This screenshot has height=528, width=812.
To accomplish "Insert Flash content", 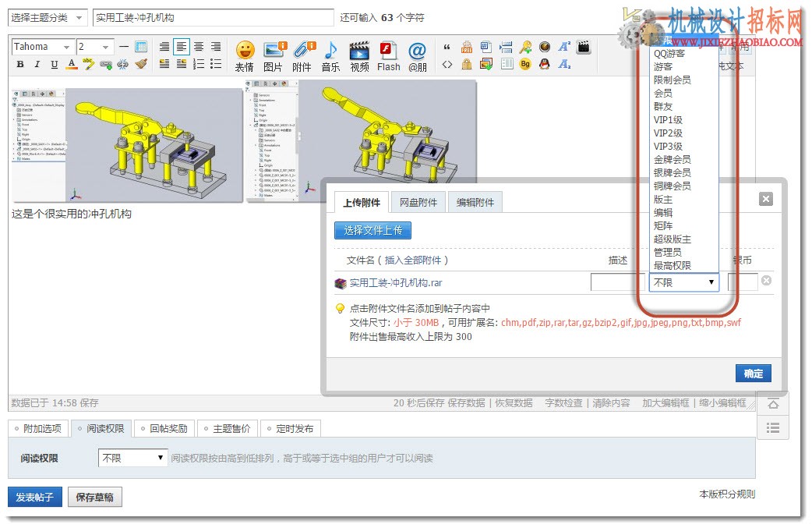I will pyautogui.click(x=388, y=56).
